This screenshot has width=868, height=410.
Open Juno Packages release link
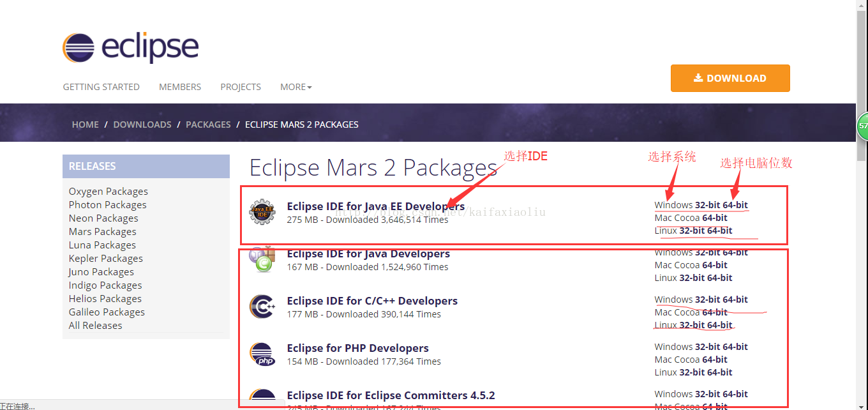pyautogui.click(x=101, y=272)
